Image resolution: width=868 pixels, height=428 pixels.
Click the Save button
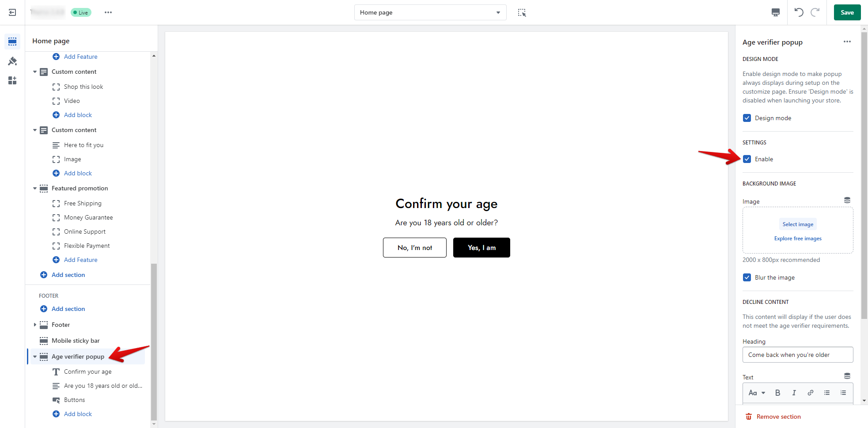(847, 12)
